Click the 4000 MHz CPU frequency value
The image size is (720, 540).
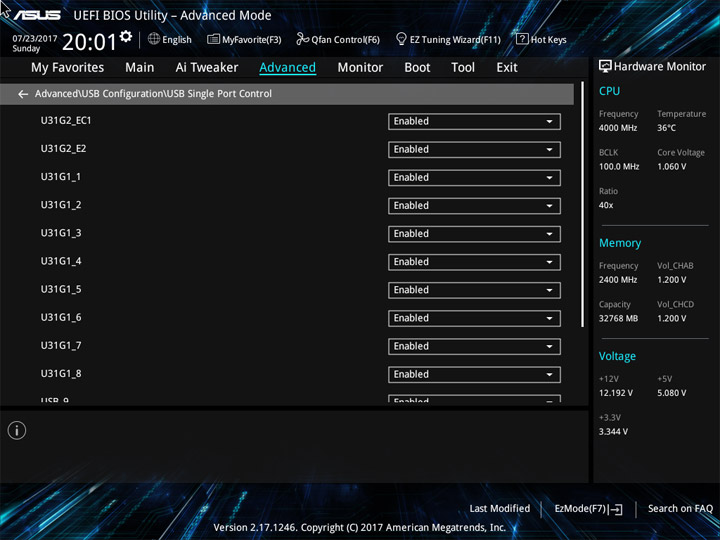[x=618, y=128]
